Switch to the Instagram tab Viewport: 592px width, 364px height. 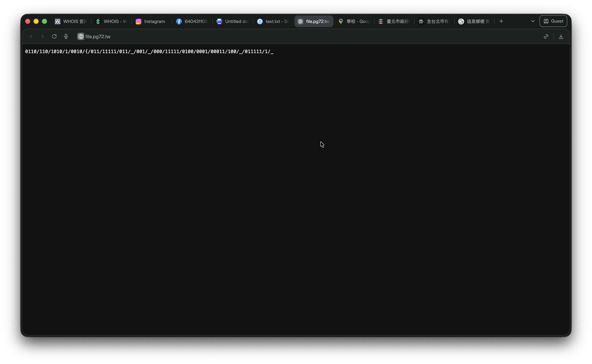pos(152,21)
